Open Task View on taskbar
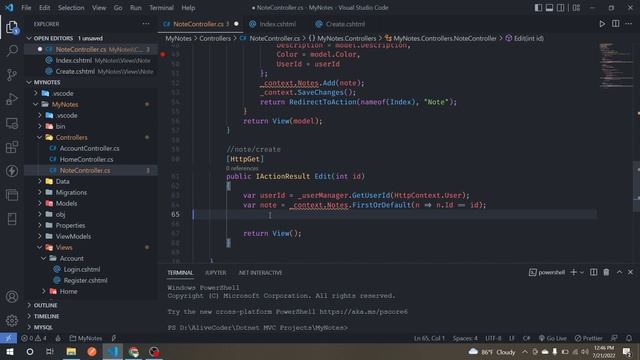Viewport: 640px width, 360px height. [x=50, y=351]
